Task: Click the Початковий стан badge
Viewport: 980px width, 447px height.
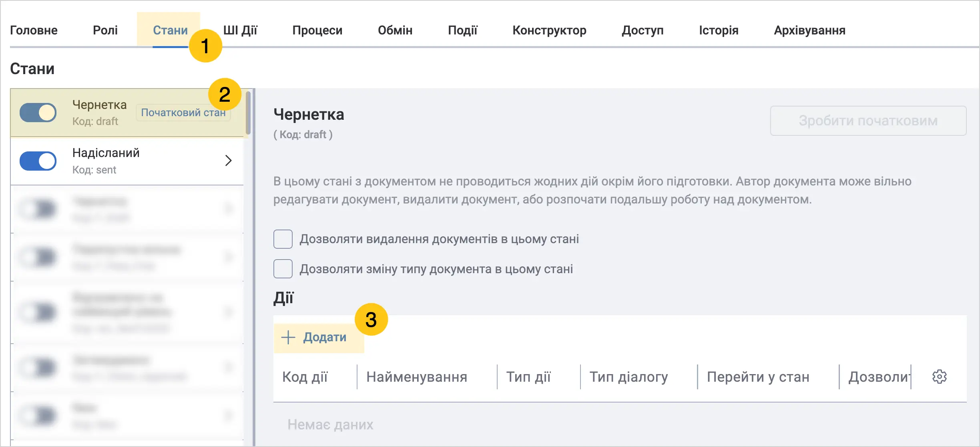Action: click(183, 113)
